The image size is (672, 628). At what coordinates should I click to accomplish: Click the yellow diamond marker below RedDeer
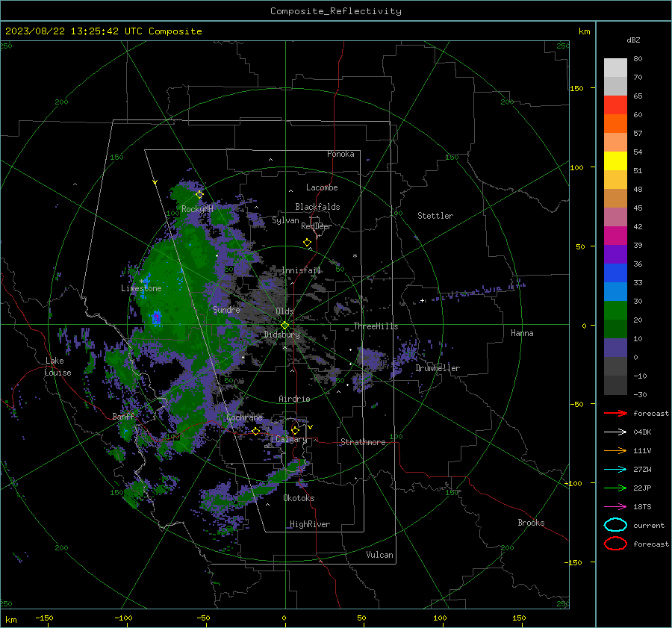tap(307, 243)
